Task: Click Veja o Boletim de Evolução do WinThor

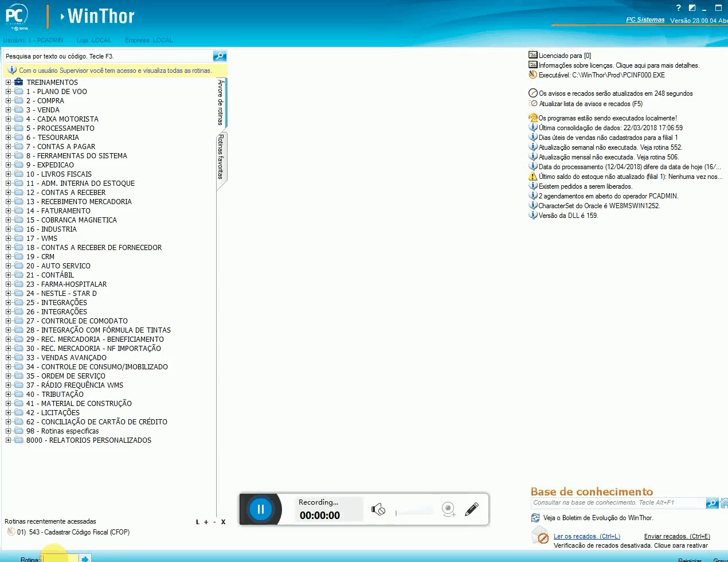Action: click(x=598, y=518)
